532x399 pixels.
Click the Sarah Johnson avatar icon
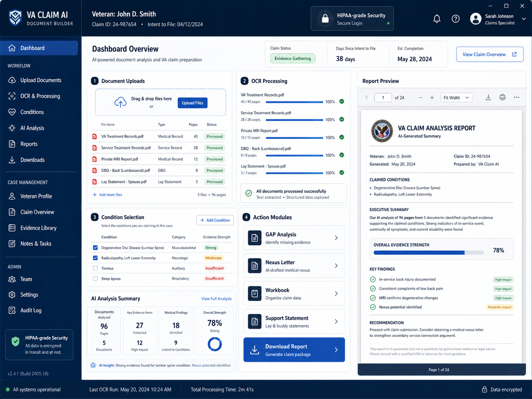[476, 19]
